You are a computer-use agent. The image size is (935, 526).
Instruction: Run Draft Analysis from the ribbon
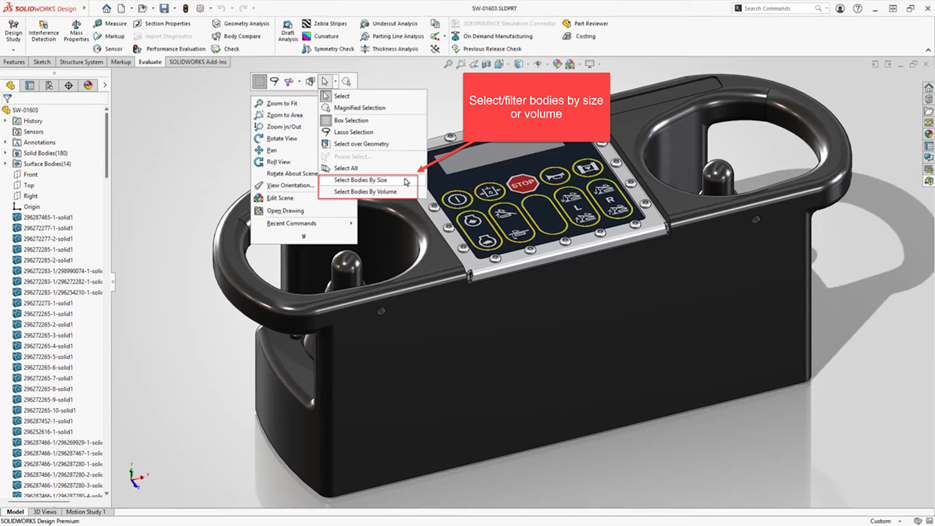coord(288,30)
